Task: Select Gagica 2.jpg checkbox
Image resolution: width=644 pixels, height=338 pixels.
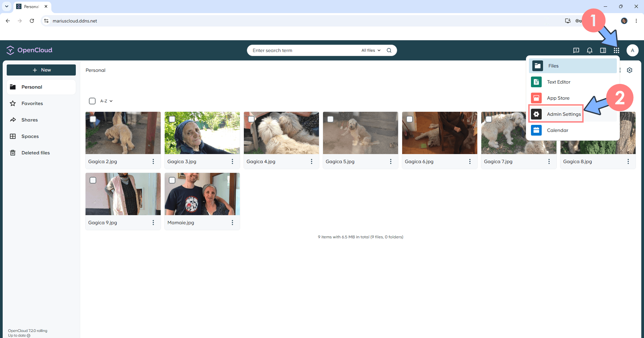Action: [93, 119]
